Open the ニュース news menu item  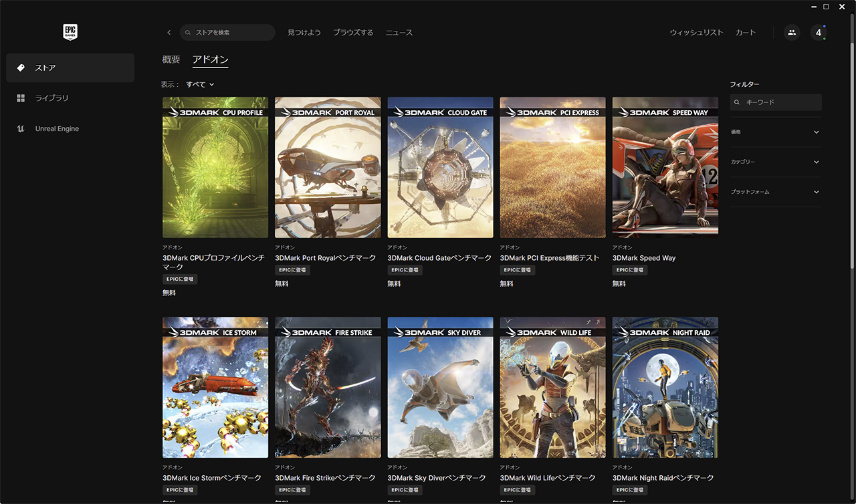pyautogui.click(x=399, y=33)
